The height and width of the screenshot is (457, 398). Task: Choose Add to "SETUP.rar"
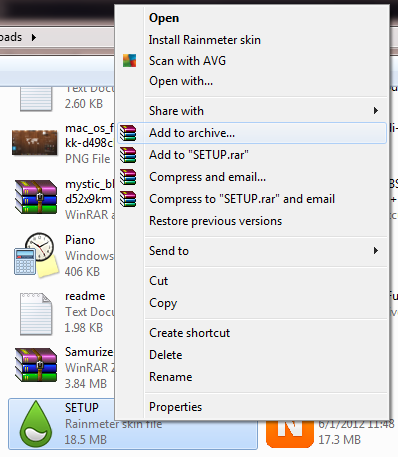(x=252, y=155)
